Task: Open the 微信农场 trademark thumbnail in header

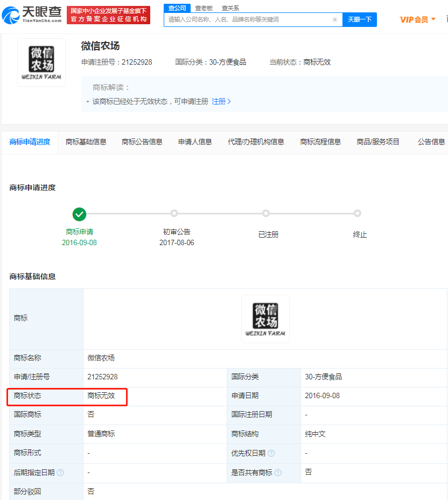Action: pos(41,63)
